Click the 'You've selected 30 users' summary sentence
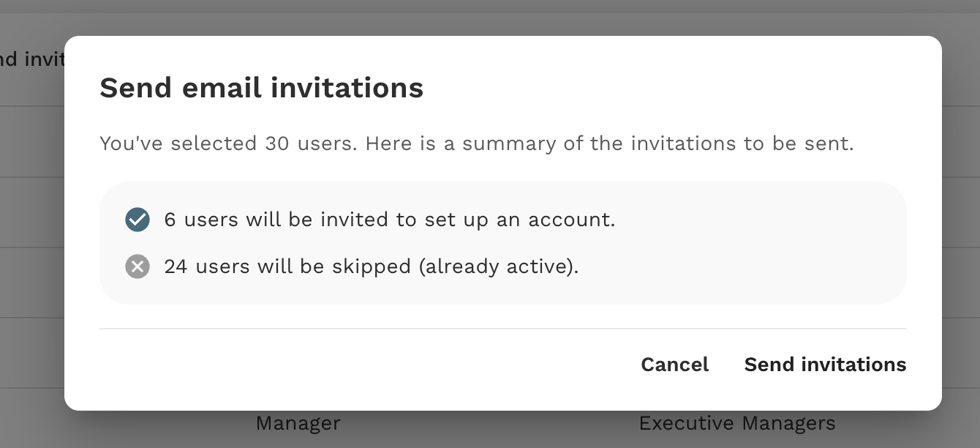980x448 pixels. [x=477, y=143]
